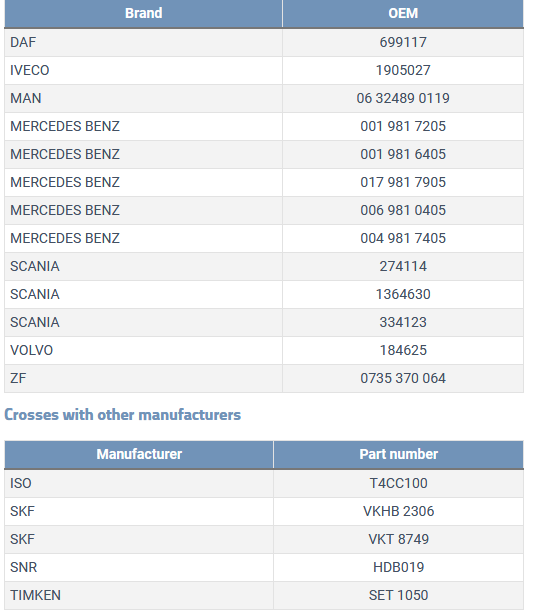Screen dimensions: 533x613
Task: Click SKF part number VKHB 2306
Action: click(398, 511)
